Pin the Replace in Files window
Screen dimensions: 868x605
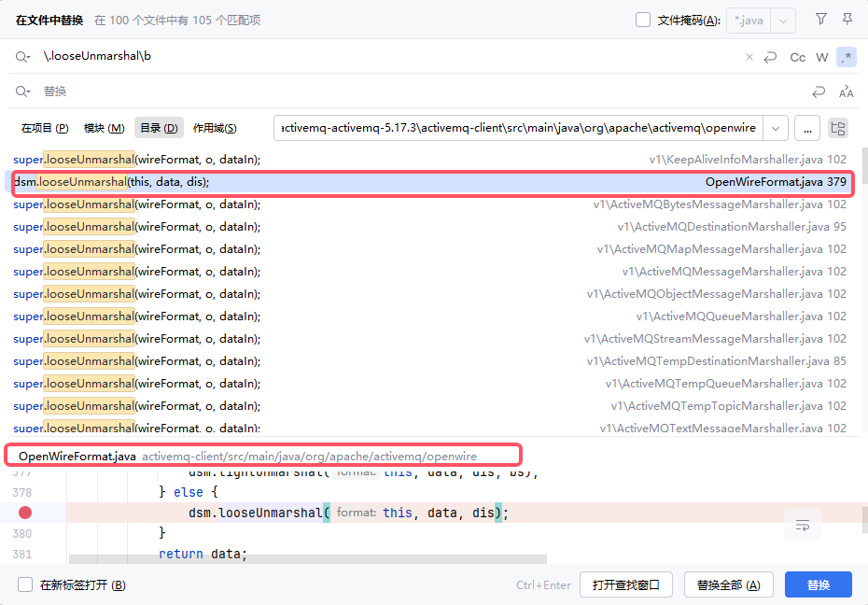click(x=847, y=20)
